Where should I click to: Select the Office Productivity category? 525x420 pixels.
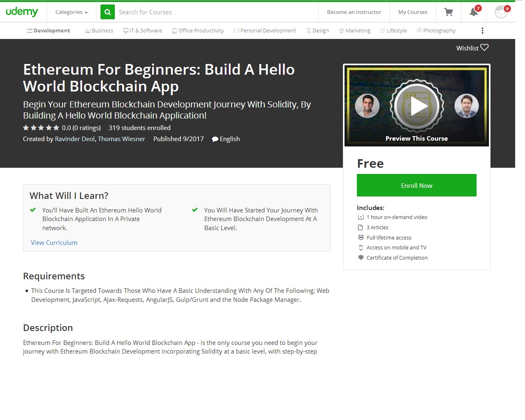click(x=198, y=31)
